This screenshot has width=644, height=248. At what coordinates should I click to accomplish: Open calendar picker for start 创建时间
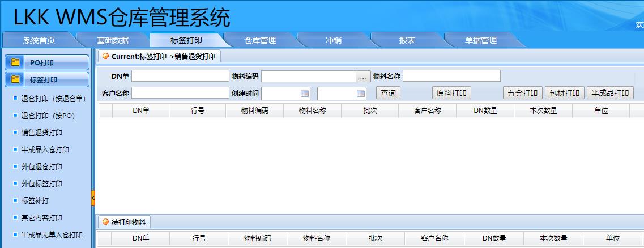click(x=305, y=93)
